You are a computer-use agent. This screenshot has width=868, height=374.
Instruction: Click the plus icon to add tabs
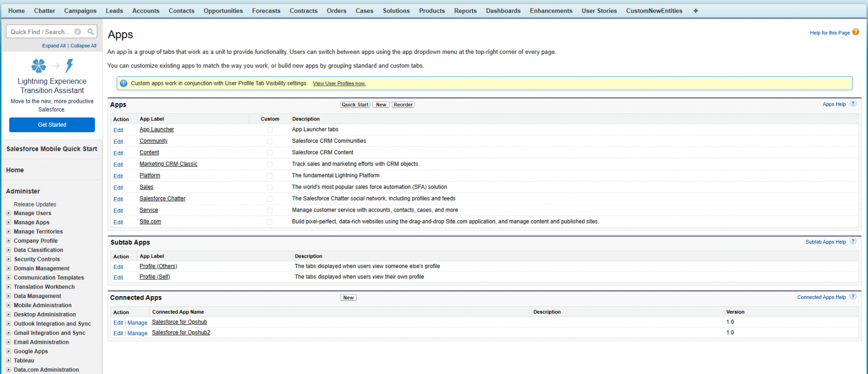(x=695, y=11)
